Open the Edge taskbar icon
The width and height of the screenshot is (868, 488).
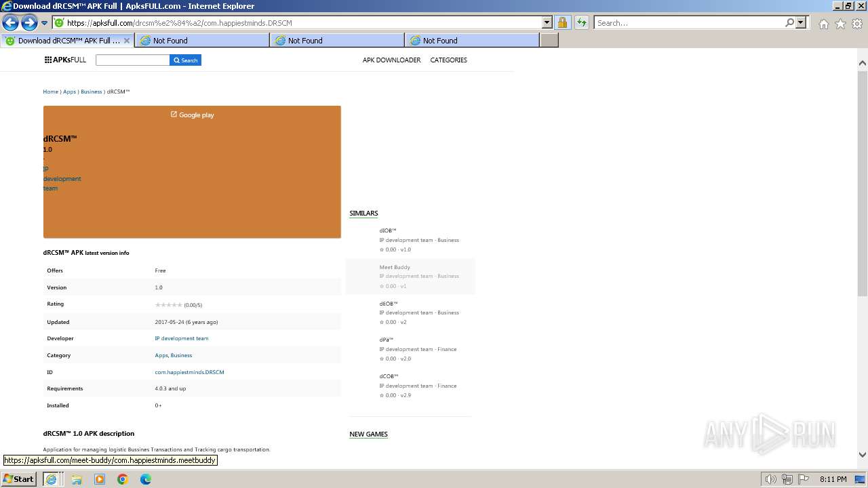pyautogui.click(x=146, y=479)
